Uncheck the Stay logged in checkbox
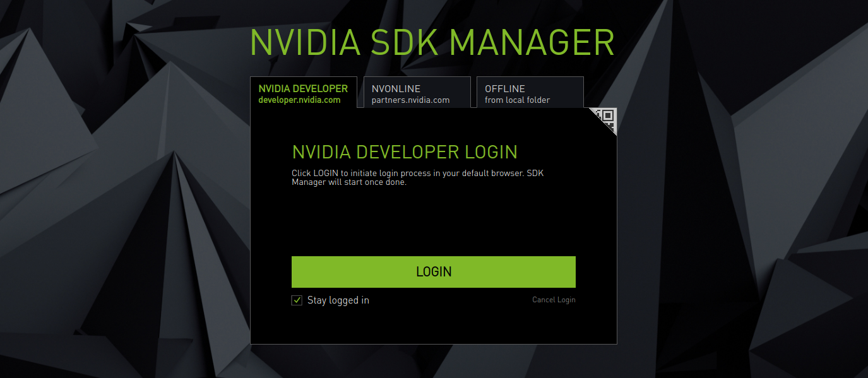Image resolution: width=868 pixels, height=378 pixels. (297, 300)
